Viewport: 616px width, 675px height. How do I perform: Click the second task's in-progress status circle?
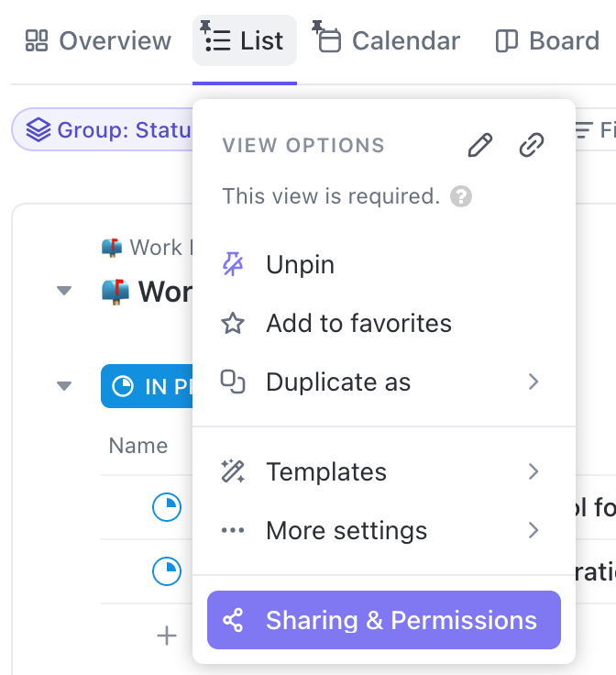tap(167, 571)
